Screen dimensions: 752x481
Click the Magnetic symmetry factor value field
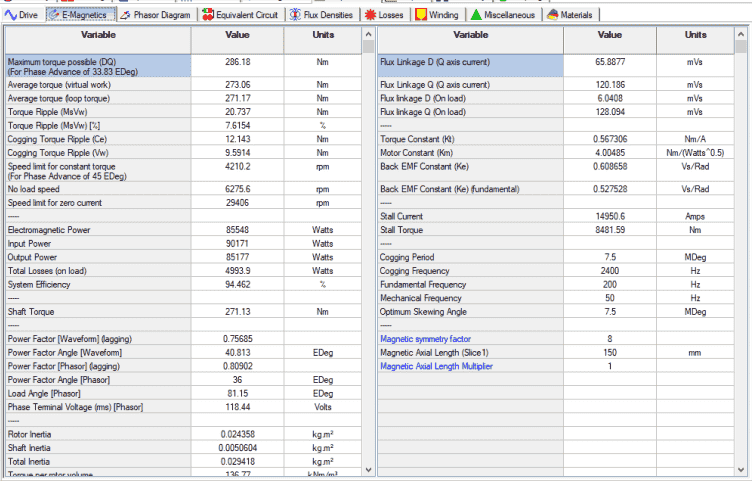tap(610, 339)
